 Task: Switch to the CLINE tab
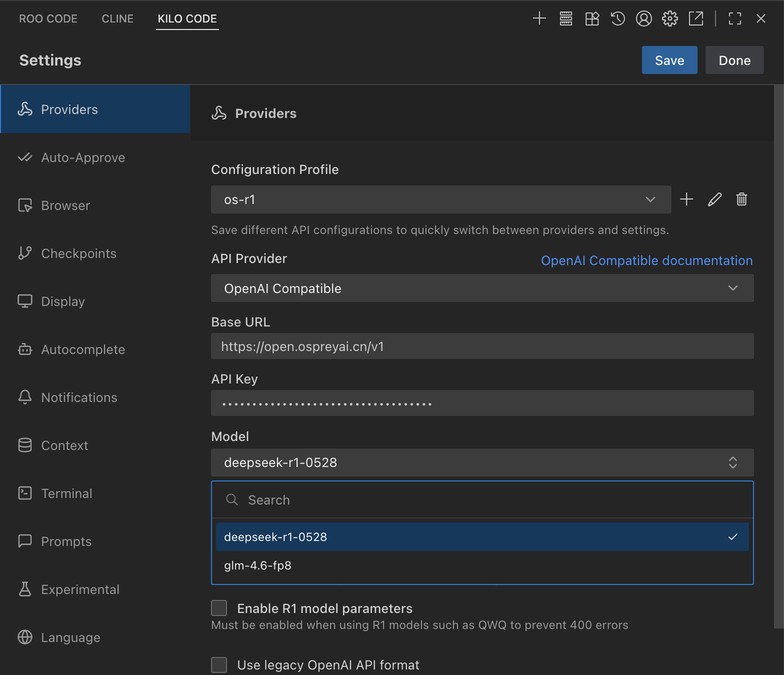[118, 18]
